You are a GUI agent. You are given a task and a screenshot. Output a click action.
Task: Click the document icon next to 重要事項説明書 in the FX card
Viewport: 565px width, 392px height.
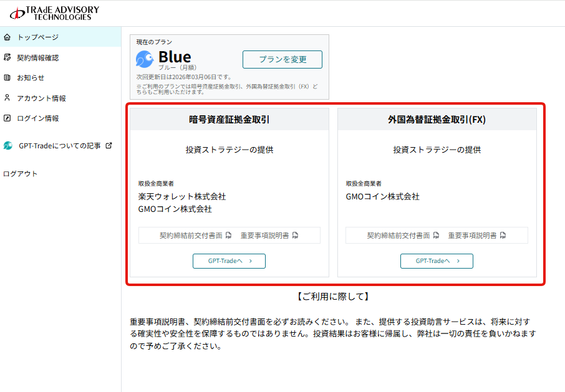point(503,236)
